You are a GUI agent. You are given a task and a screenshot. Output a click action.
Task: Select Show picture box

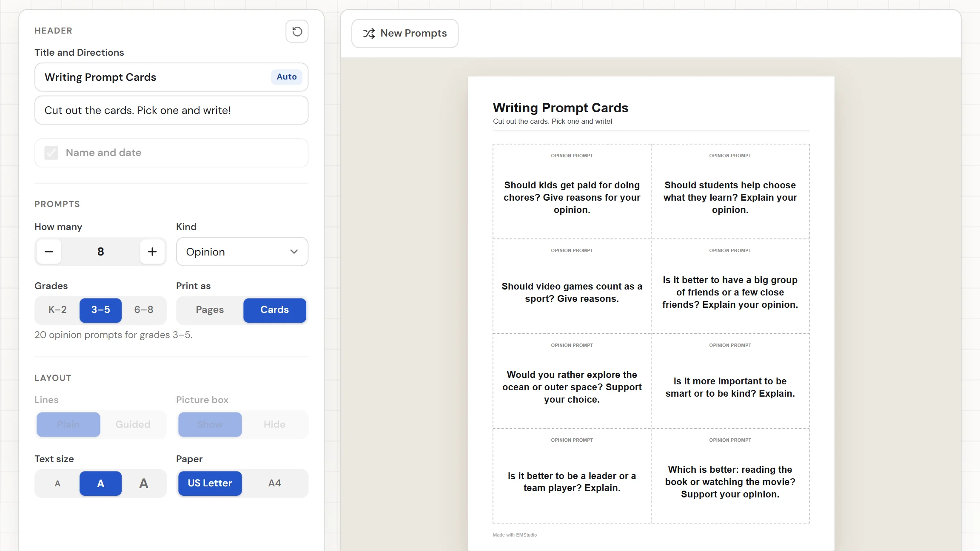(x=210, y=424)
